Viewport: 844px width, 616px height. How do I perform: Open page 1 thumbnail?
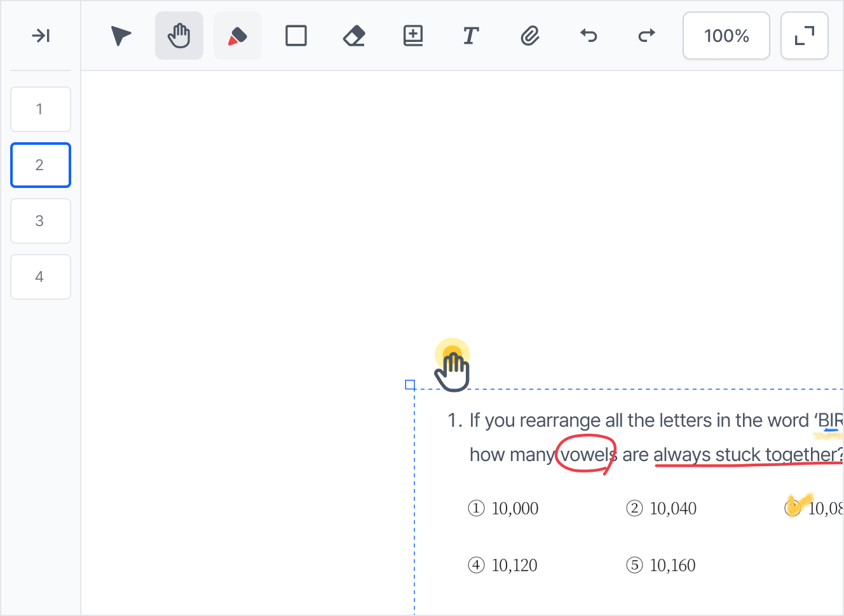pos(41,109)
